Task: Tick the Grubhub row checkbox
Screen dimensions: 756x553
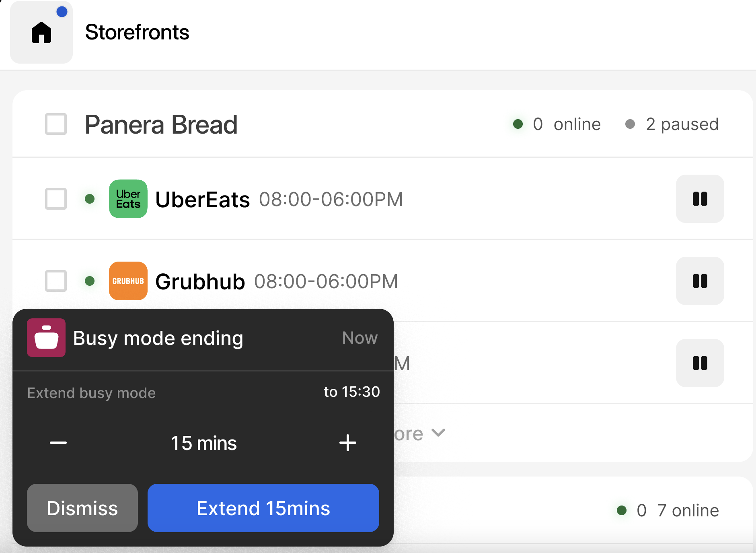Action: pyautogui.click(x=56, y=281)
